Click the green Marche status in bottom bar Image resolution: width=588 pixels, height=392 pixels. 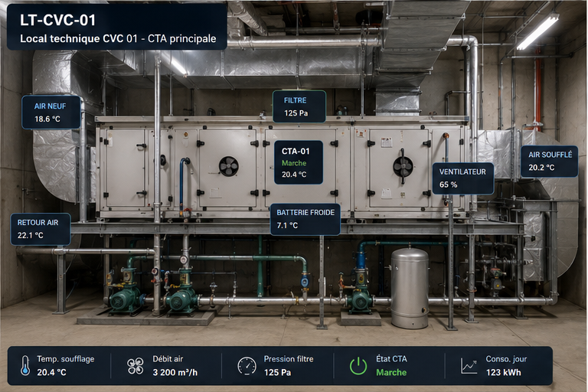(391, 373)
